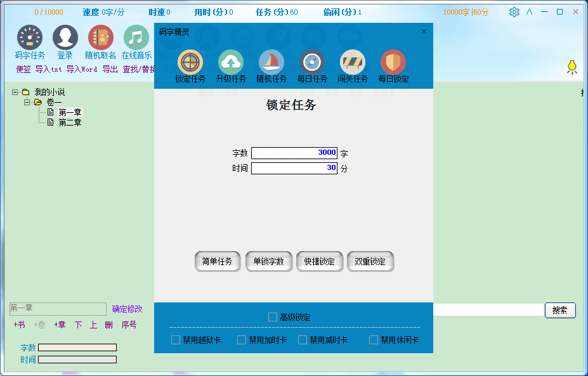Viewport: 588px width, 376px height.
Task: Open 码字任务 speedometer icon
Action: tap(30, 38)
